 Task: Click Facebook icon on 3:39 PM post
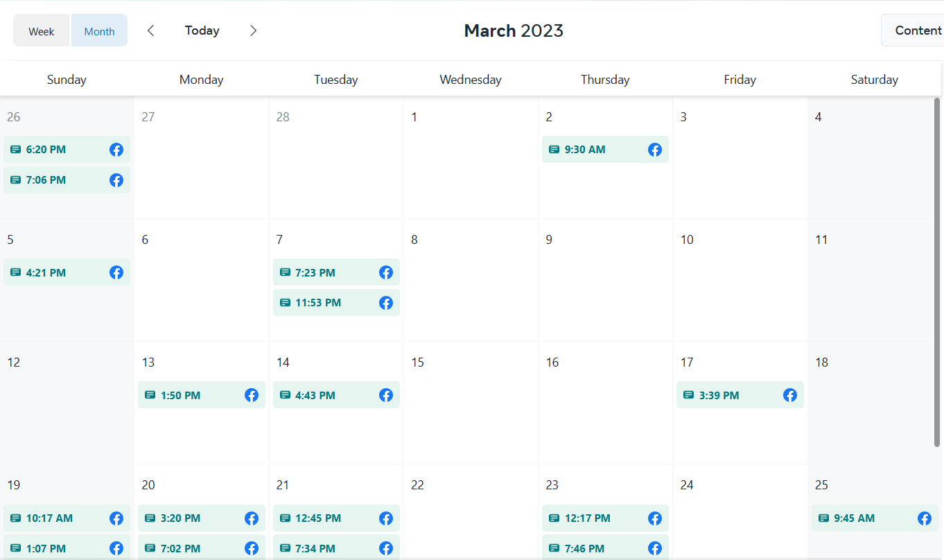(790, 395)
